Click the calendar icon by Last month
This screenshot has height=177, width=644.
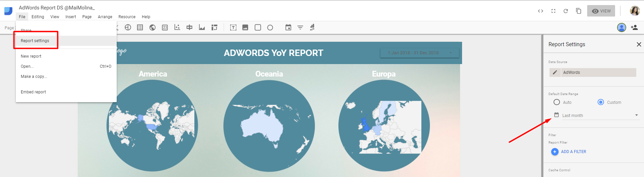(x=556, y=115)
